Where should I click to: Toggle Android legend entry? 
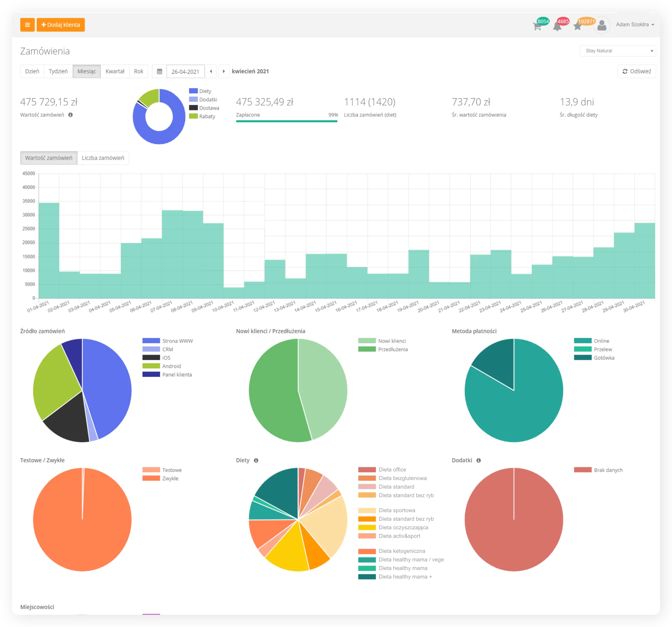(x=162, y=366)
